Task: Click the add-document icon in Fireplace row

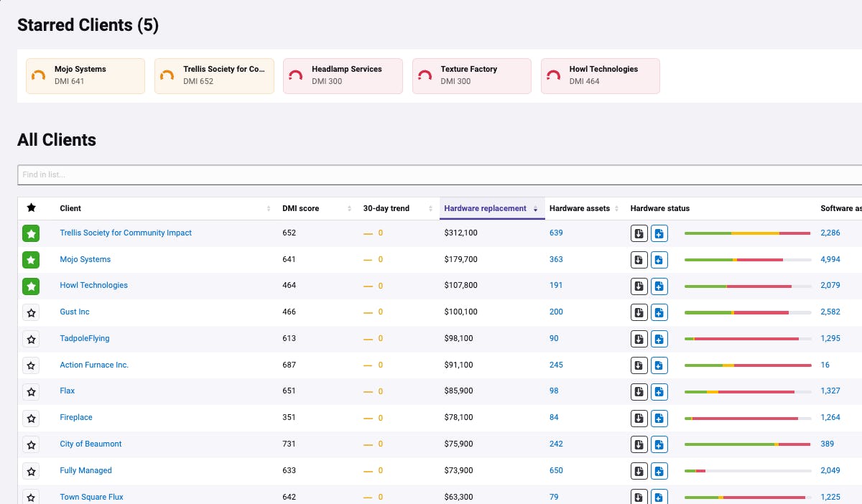Action: pyautogui.click(x=659, y=418)
